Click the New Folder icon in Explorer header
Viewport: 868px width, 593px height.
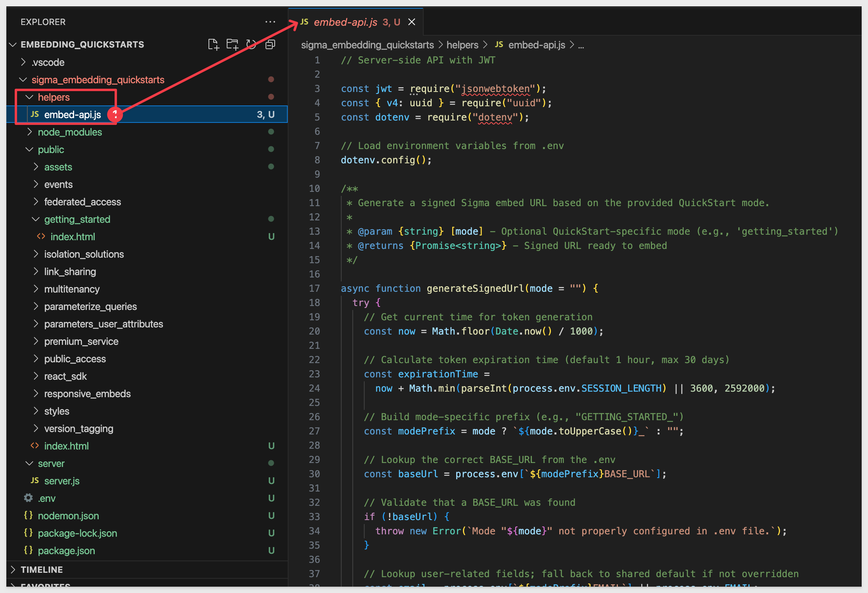[232, 44]
